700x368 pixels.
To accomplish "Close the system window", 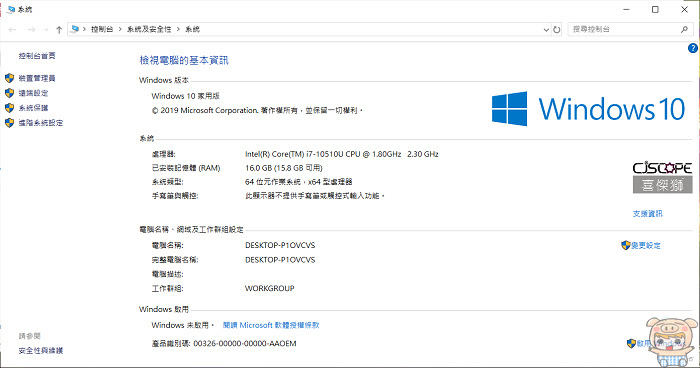I will click(x=684, y=9).
